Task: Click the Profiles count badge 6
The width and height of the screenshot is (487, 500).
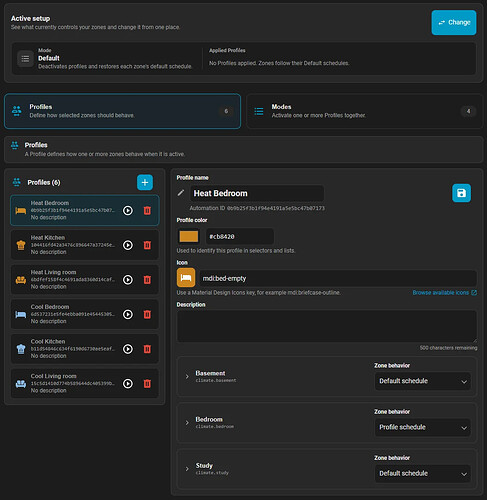Action: click(226, 111)
